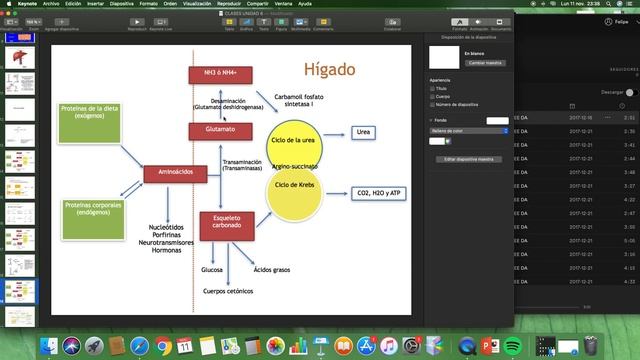Click Keynote icon in the Dock

(321, 346)
